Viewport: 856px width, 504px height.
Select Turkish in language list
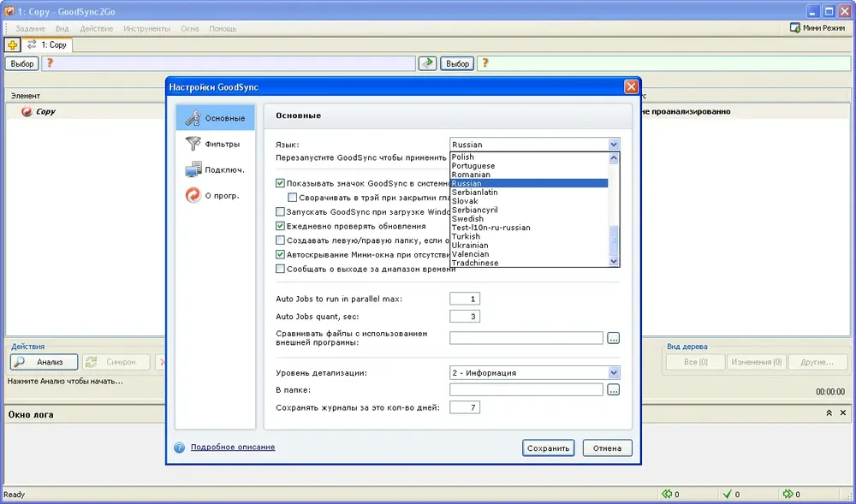[x=529, y=236]
